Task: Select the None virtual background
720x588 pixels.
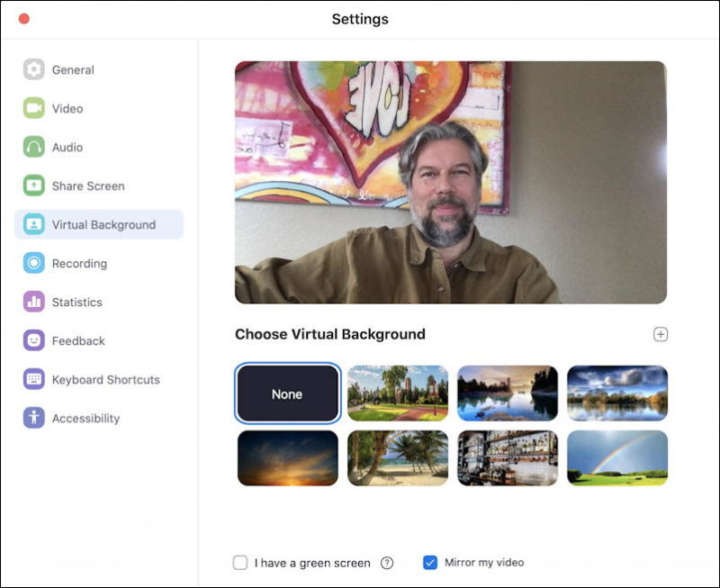Action: (x=286, y=393)
